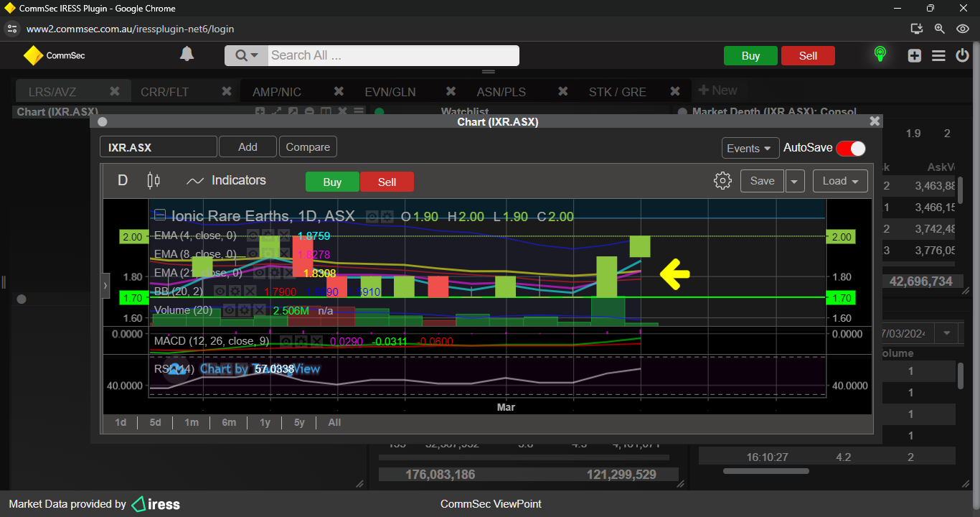980x517 pixels.
Task: Add a New workspace tab
Action: tap(717, 90)
